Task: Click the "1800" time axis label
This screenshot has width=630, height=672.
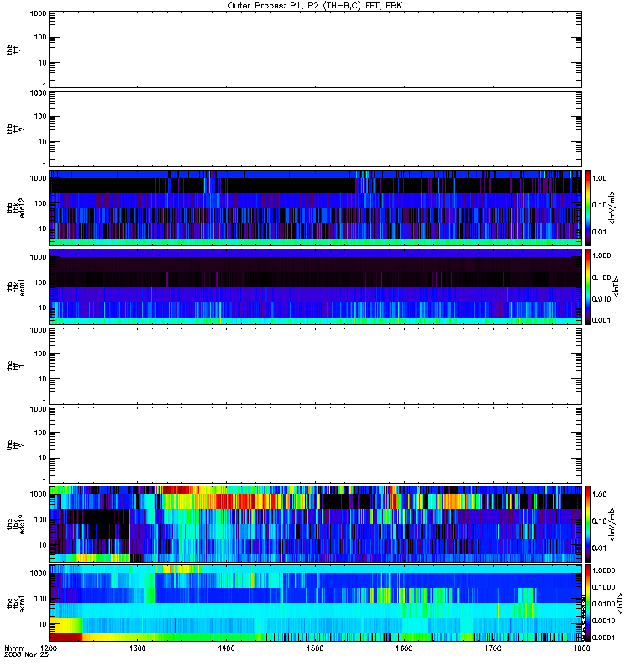Action: [x=581, y=648]
